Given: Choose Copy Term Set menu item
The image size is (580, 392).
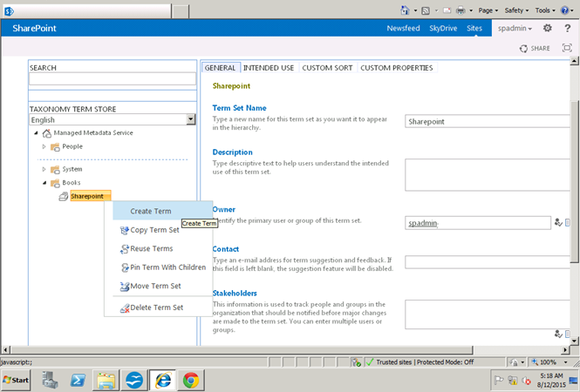Looking at the screenshot, I should pos(162,230).
